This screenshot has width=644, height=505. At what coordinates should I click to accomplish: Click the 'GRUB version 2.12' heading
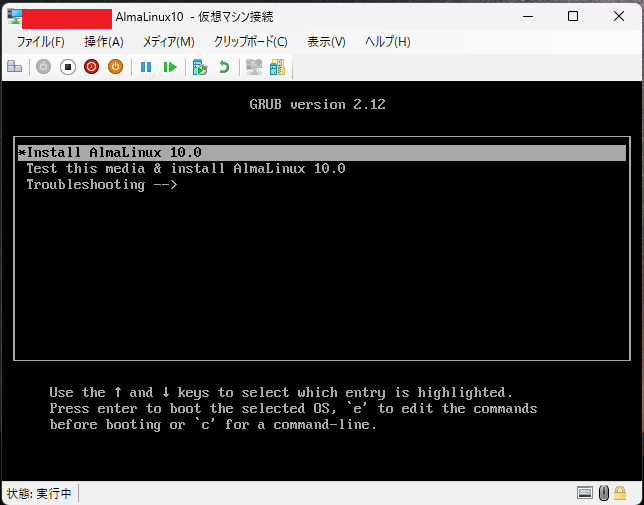[317, 104]
